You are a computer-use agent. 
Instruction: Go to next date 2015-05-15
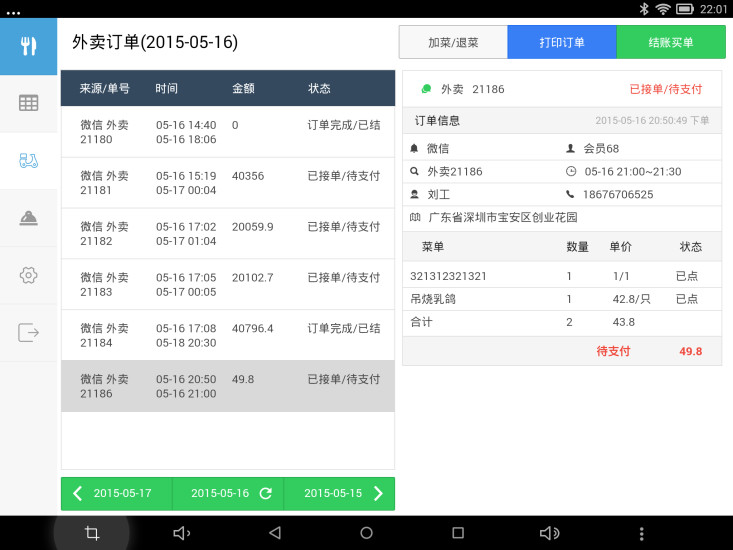339,494
